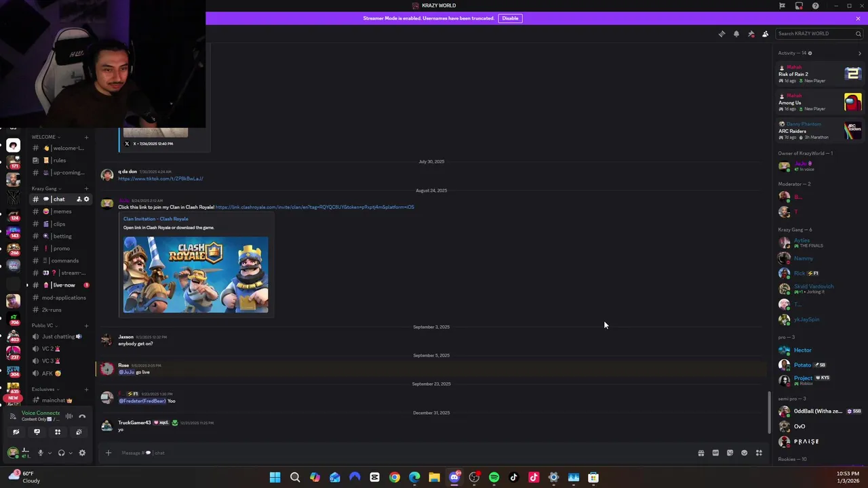Open notification settings bell icon
Viewport: 868px width, 488px height.
click(736, 34)
